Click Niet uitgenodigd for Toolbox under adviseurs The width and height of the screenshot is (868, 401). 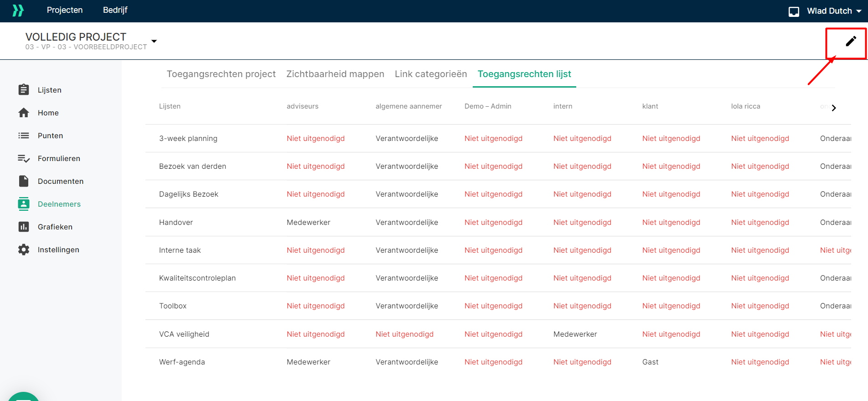[316, 306]
